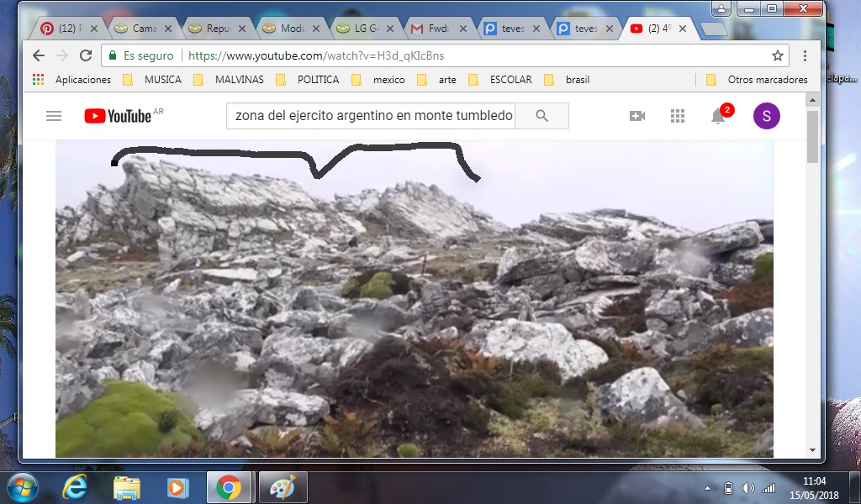Click the vertical scrollbar thumb
861x504 pixels.
point(813,136)
